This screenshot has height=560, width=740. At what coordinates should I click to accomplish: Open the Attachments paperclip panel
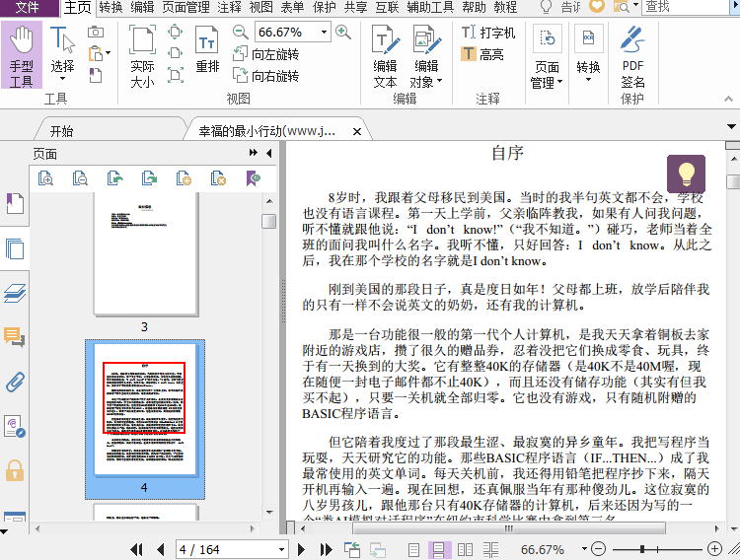pyautogui.click(x=15, y=382)
